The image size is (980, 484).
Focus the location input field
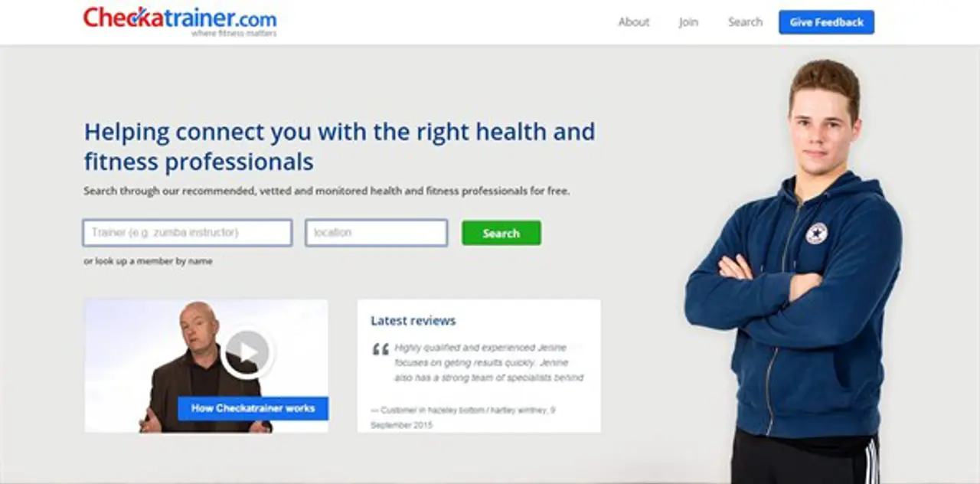pyautogui.click(x=376, y=233)
